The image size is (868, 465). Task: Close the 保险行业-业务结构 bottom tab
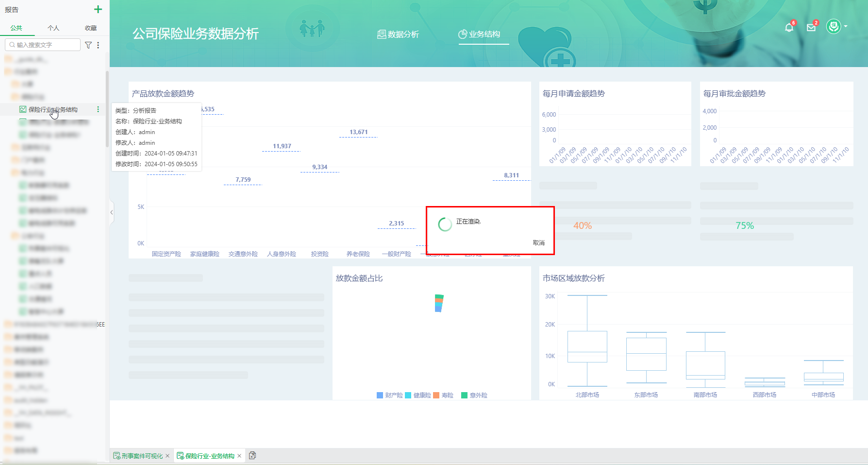[239, 456]
